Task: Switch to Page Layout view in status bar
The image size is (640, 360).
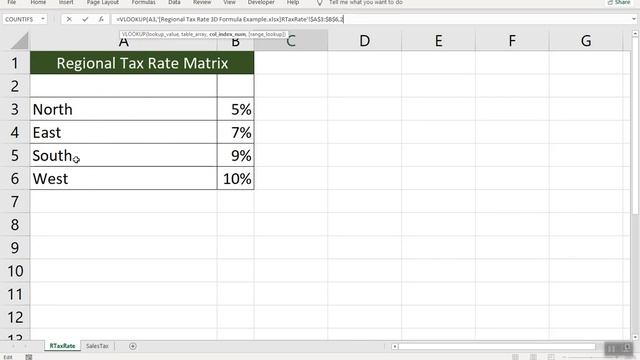Action: tap(533, 357)
